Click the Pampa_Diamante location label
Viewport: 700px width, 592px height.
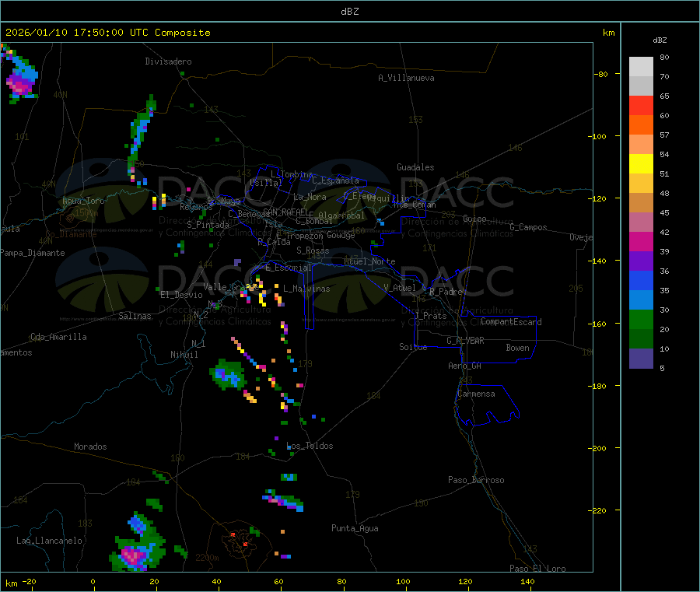33,253
